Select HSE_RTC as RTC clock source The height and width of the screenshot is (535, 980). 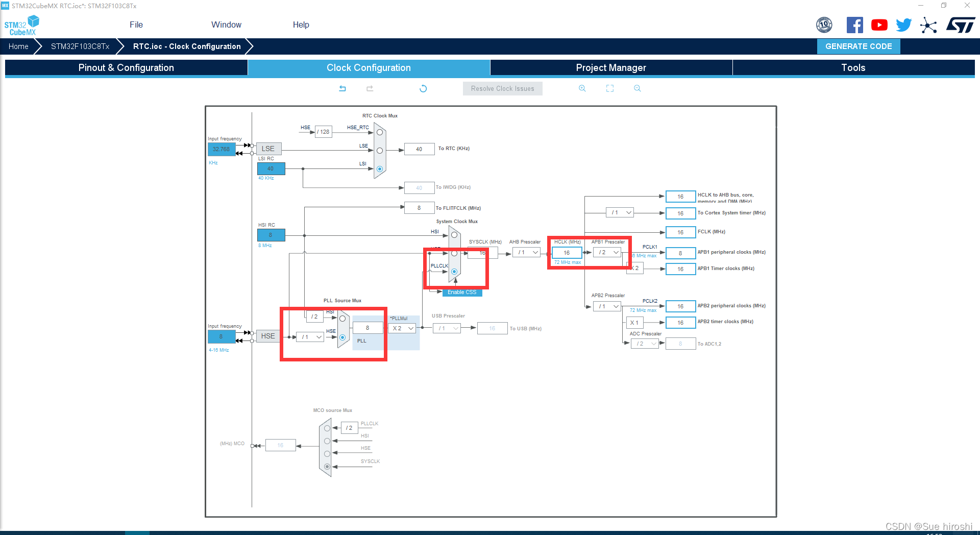coord(380,132)
